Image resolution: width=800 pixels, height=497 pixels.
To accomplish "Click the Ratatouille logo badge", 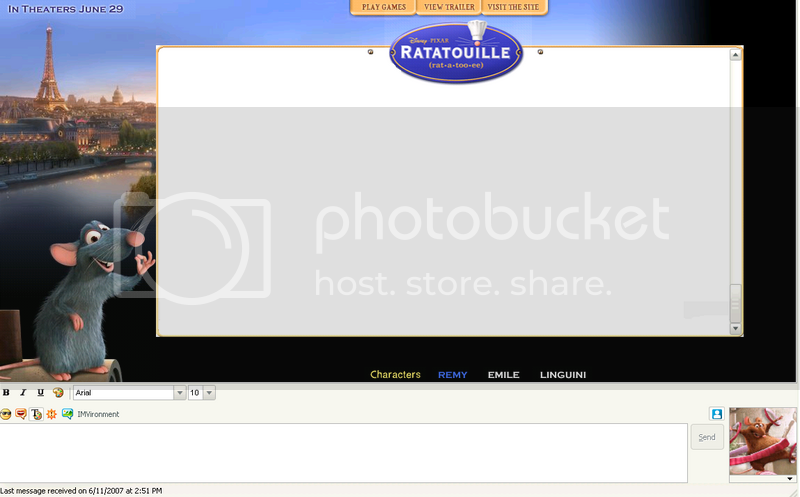I will pos(456,52).
